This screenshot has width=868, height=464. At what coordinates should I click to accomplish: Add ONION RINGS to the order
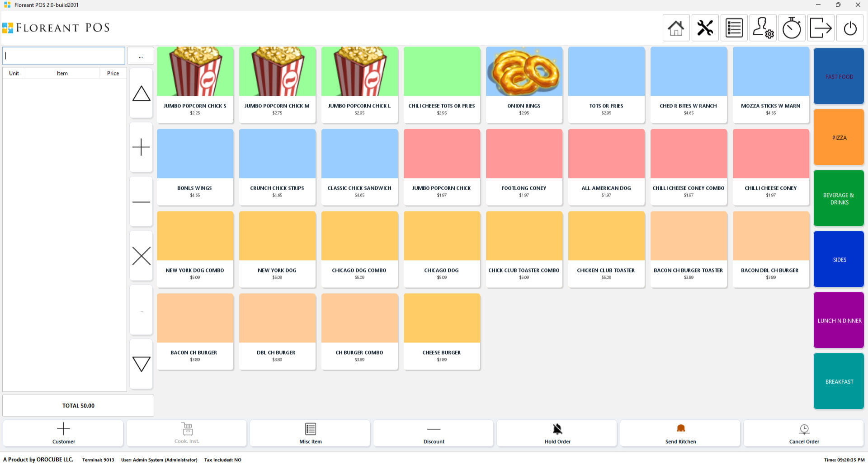[524, 84]
